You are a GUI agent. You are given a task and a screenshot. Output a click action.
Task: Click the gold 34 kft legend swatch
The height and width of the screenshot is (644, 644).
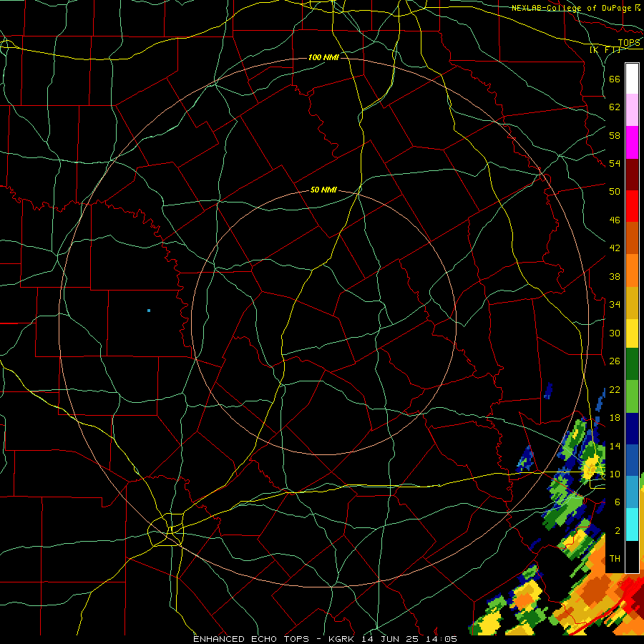pos(632,303)
